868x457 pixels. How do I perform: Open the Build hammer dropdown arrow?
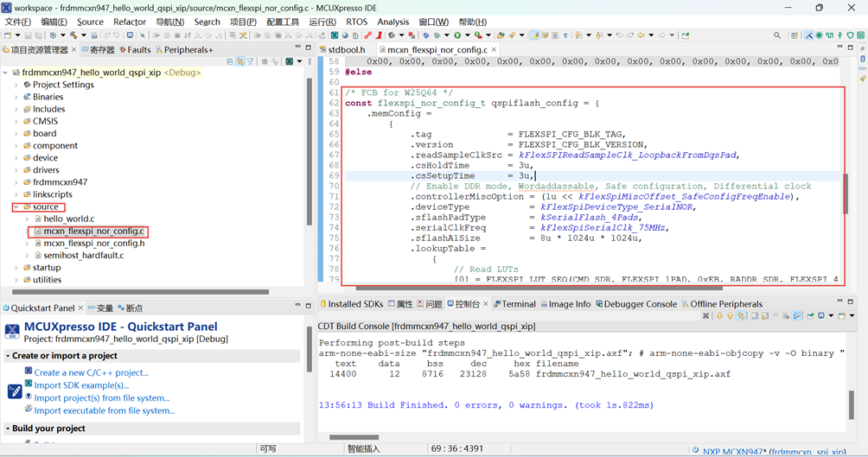(x=84, y=35)
